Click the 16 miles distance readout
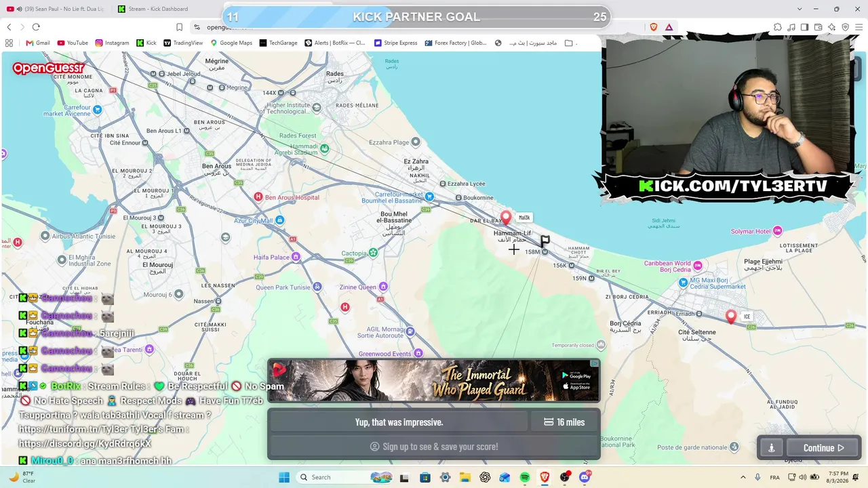 [564, 422]
